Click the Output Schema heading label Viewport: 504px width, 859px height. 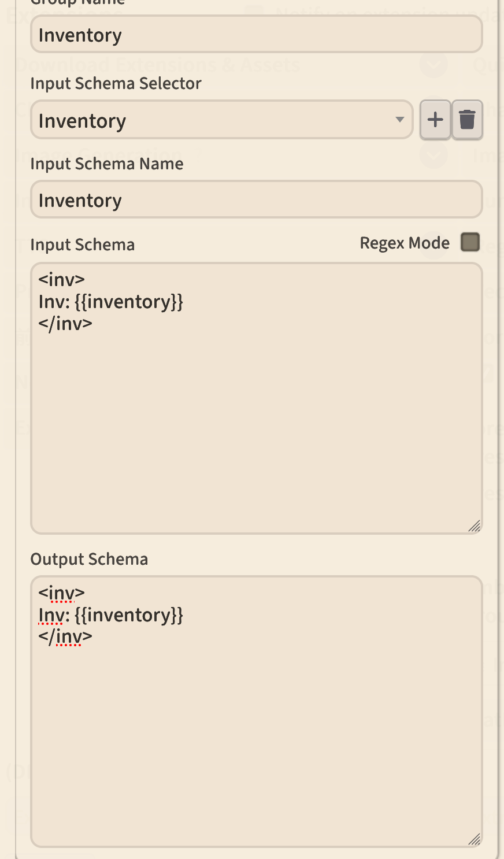point(89,559)
